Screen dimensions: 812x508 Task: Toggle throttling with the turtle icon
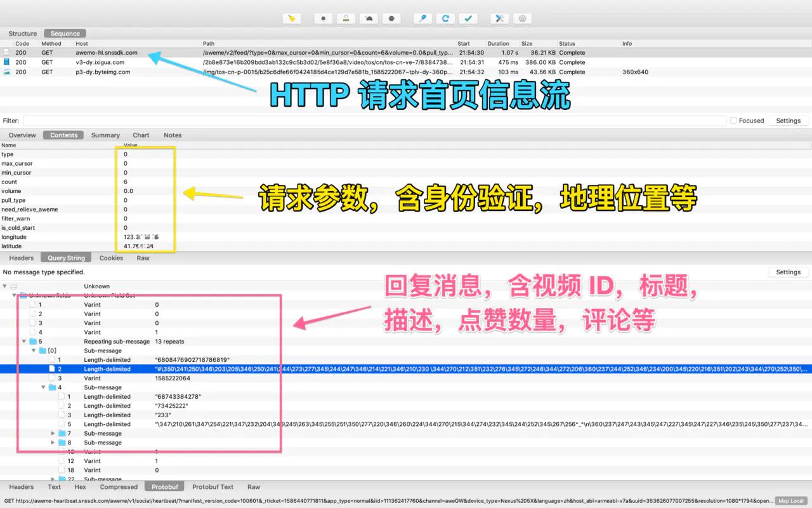pos(369,18)
